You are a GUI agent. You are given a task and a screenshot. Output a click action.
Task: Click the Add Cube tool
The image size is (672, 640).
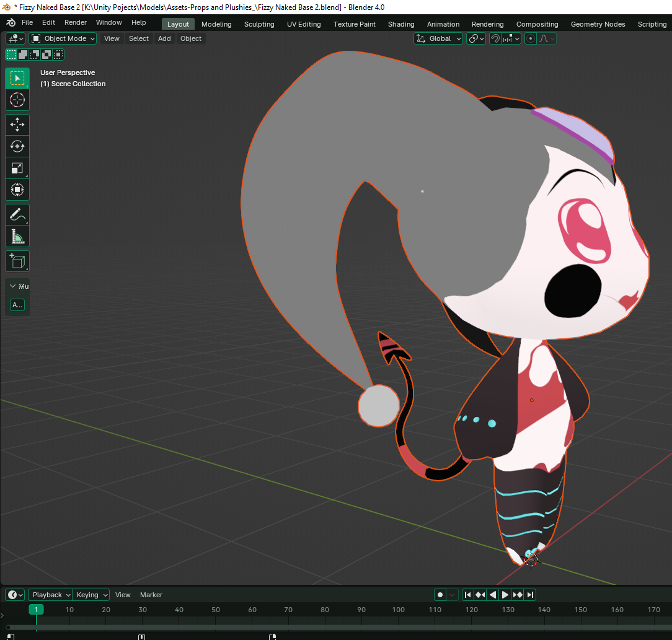(x=17, y=261)
